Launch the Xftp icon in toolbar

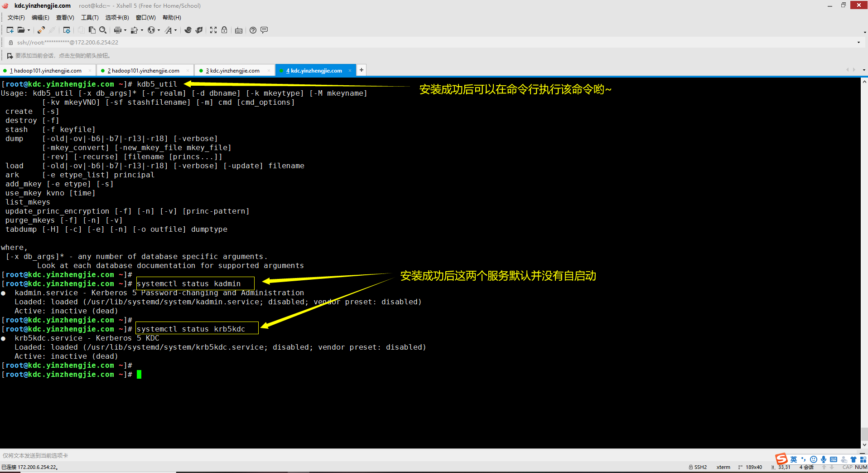pos(199,30)
